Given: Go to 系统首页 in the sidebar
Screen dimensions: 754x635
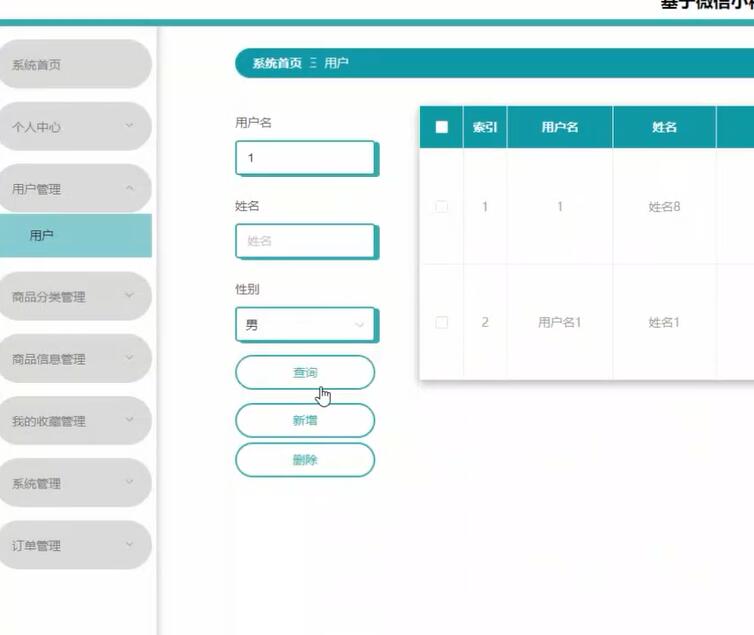Looking at the screenshot, I should click(74, 65).
